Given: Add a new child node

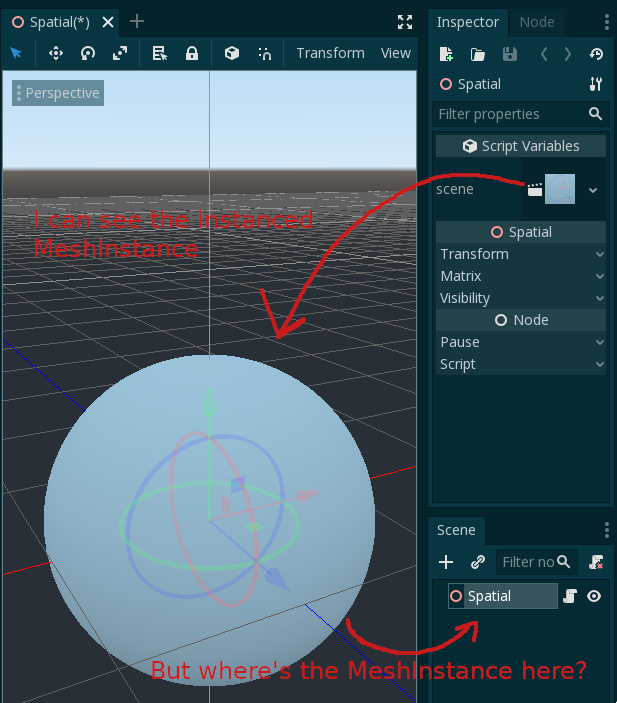Looking at the screenshot, I should point(446,562).
